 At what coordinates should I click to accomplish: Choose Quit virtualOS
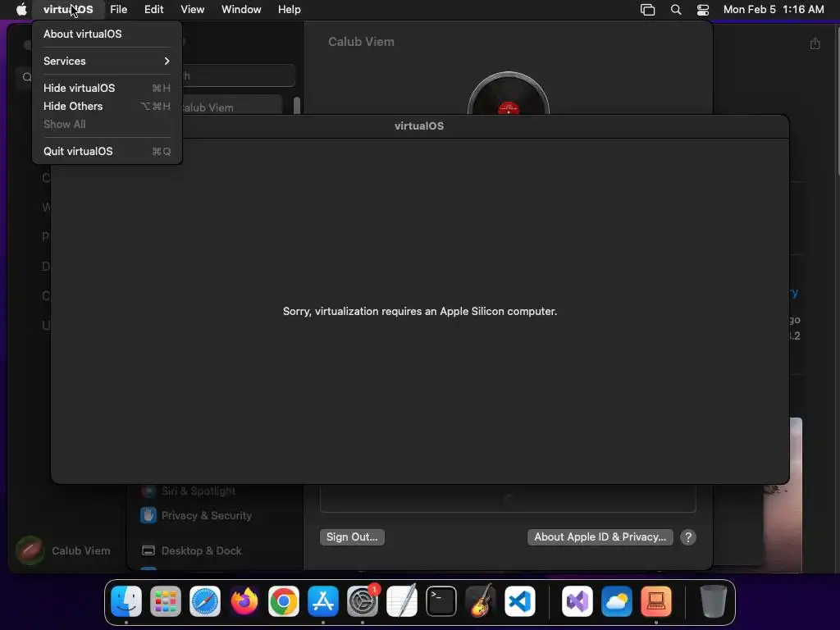pyautogui.click(x=107, y=151)
